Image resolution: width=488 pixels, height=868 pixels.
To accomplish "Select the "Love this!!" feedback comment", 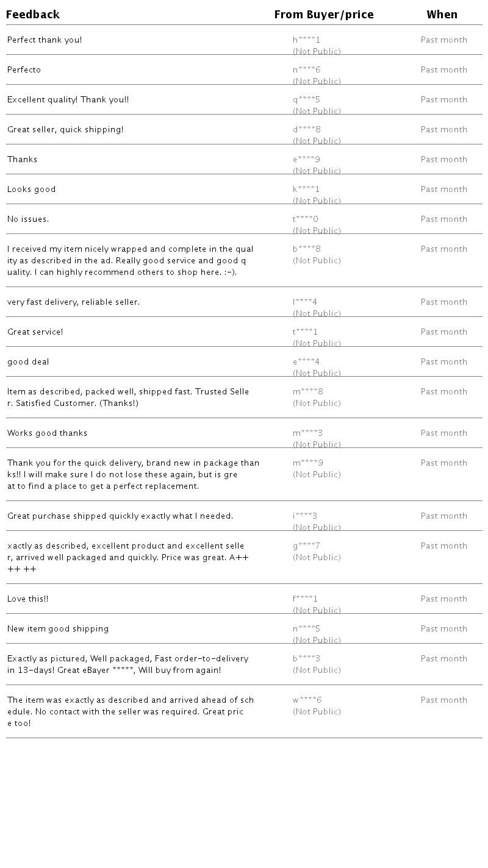I will 27,599.
